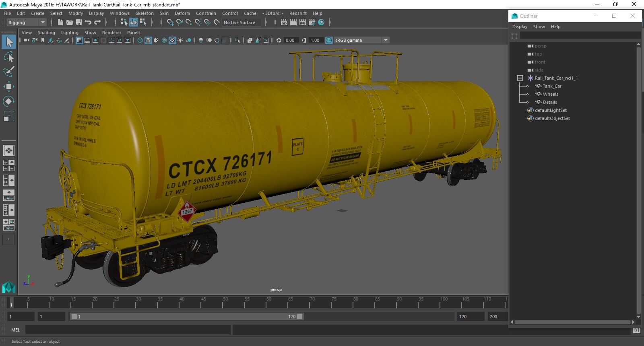Click the animation end time field 200
The width and height of the screenshot is (644, 346).
coord(497,317)
